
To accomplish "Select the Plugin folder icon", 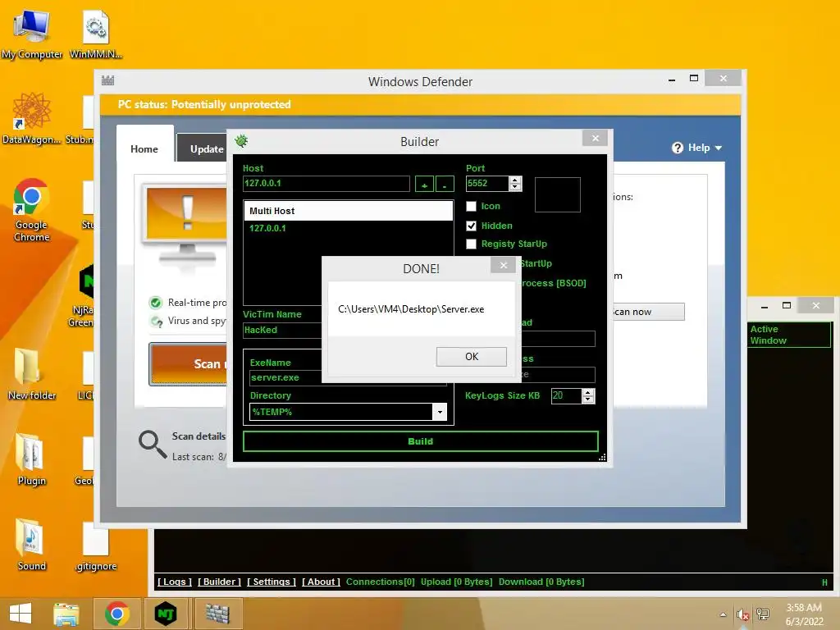I will point(31,459).
